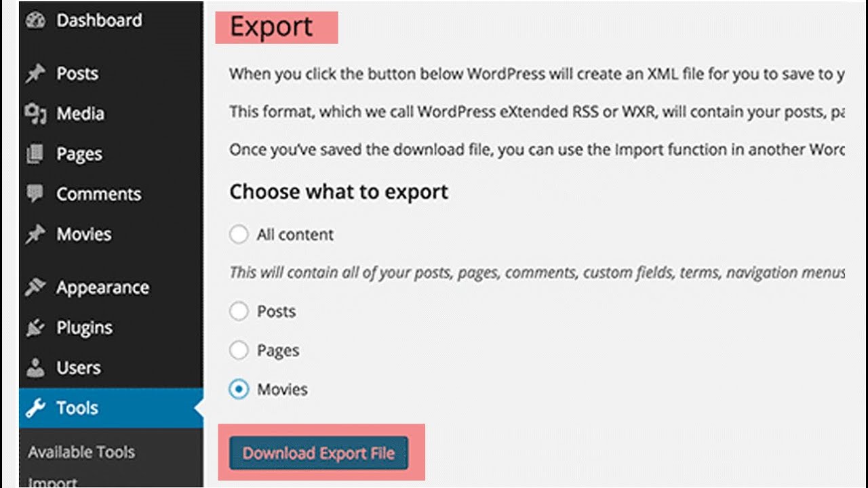This screenshot has height=488, width=868.
Task: Click the Export page heading
Action: pyautogui.click(x=271, y=26)
